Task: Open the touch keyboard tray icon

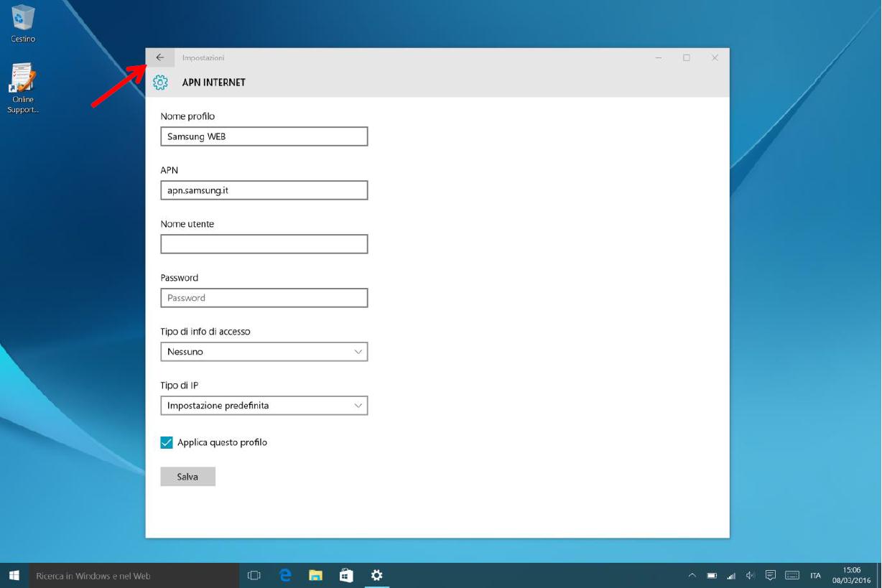Action: point(793,575)
